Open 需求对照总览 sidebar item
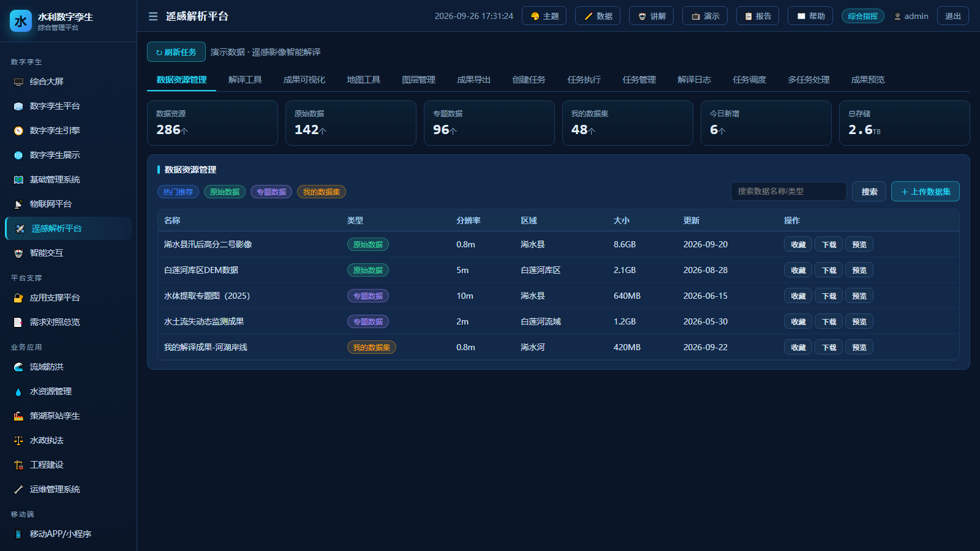Screen dimensions: 980x551 [68, 322]
